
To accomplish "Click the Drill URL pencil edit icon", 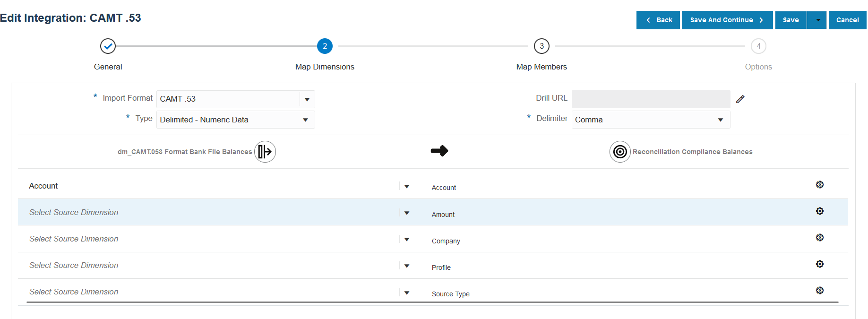I will point(740,99).
